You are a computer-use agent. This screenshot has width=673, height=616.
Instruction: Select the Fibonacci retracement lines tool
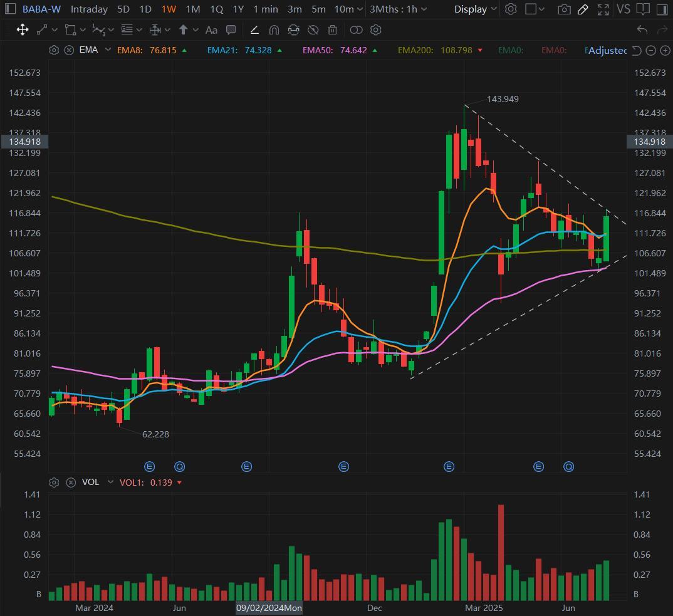point(127,29)
